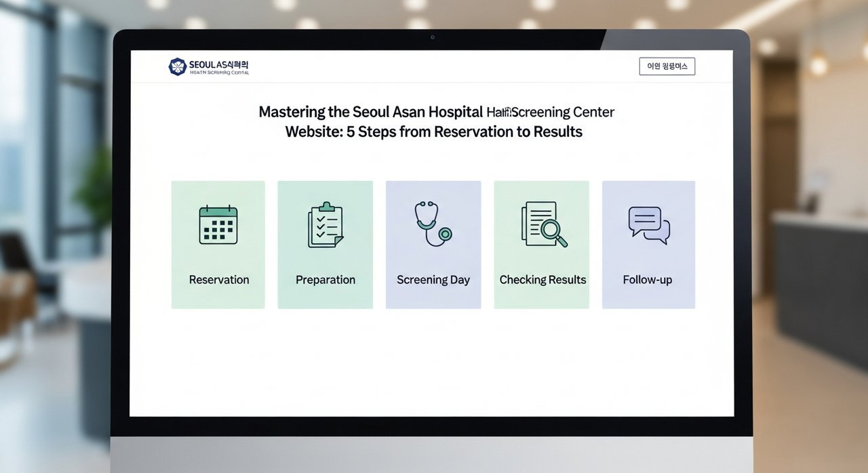Select the Preparation step label
Viewport: 868px width, 473px height.
pos(325,280)
